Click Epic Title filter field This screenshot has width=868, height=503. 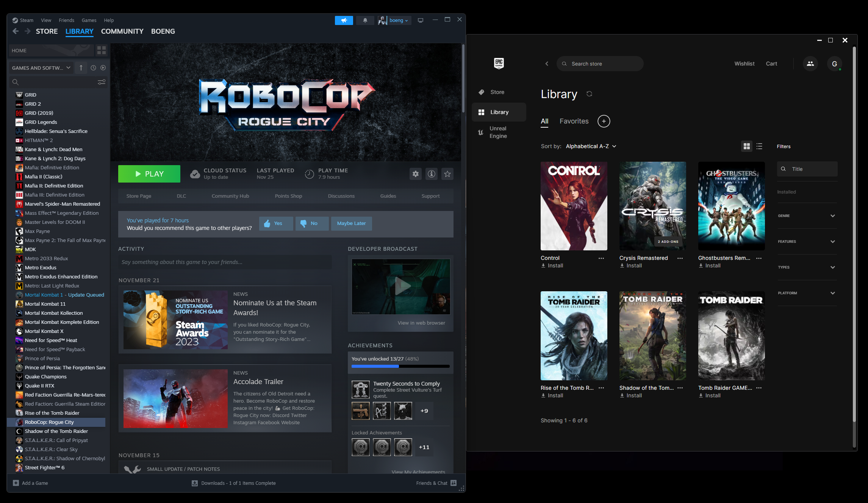click(807, 169)
